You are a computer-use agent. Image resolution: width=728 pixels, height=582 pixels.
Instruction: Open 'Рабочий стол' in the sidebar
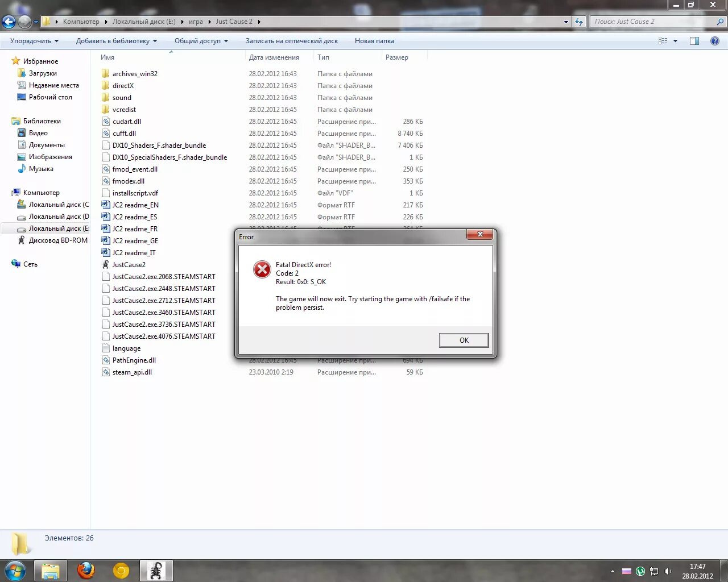50,97
